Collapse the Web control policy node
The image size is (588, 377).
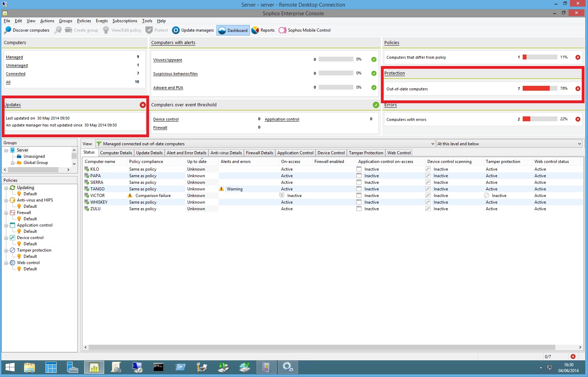pos(6,263)
